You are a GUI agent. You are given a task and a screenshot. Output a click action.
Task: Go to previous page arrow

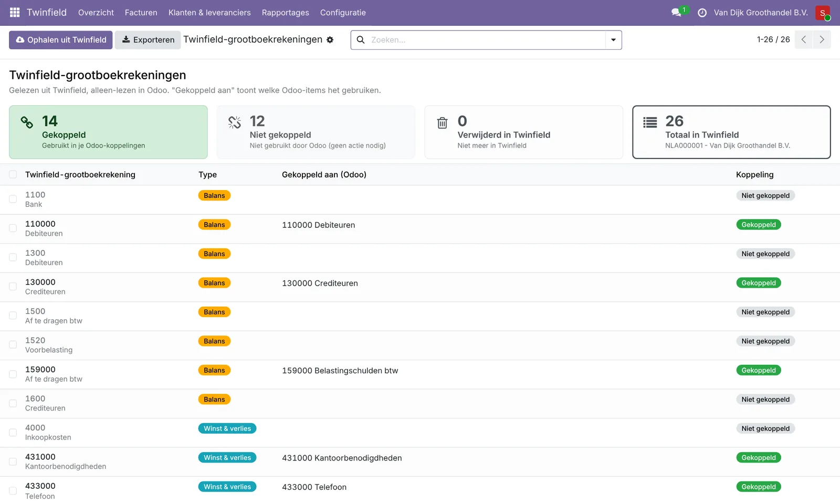[x=803, y=39]
